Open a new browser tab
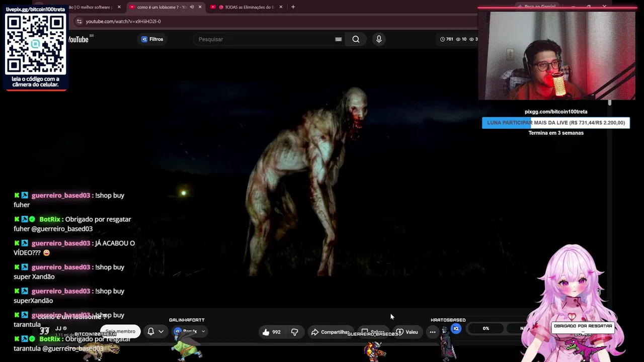 click(x=293, y=7)
